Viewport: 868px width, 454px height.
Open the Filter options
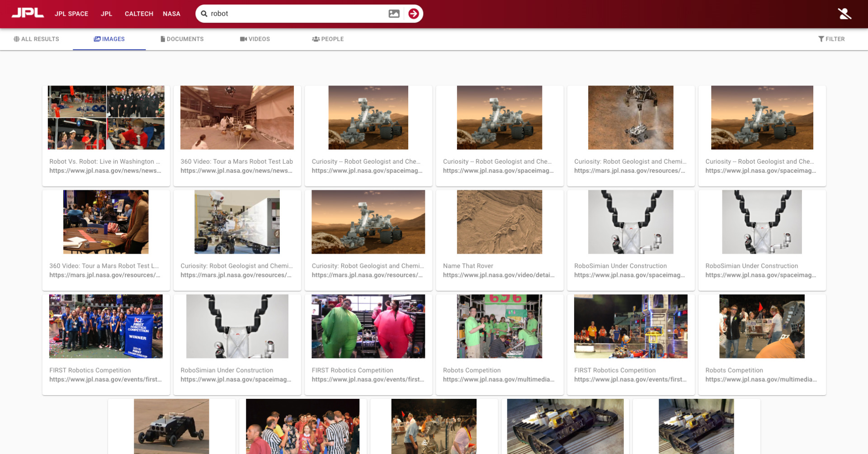pyautogui.click(x=831, y=39)
